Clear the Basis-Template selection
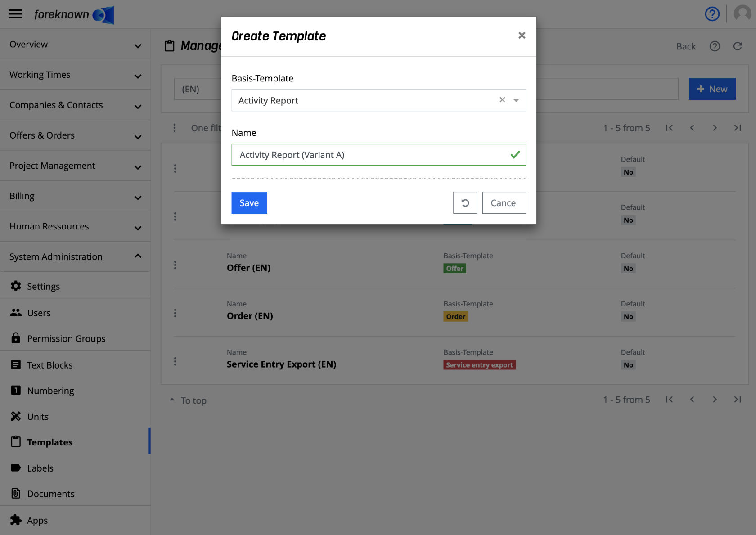The image size is (756, 535). pos(502,100)
